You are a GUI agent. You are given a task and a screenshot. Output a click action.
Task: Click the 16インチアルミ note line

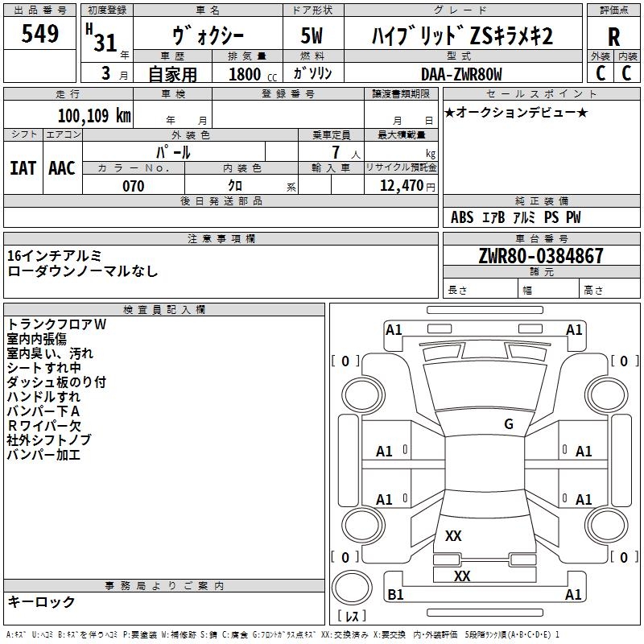(x=55, y=255)
